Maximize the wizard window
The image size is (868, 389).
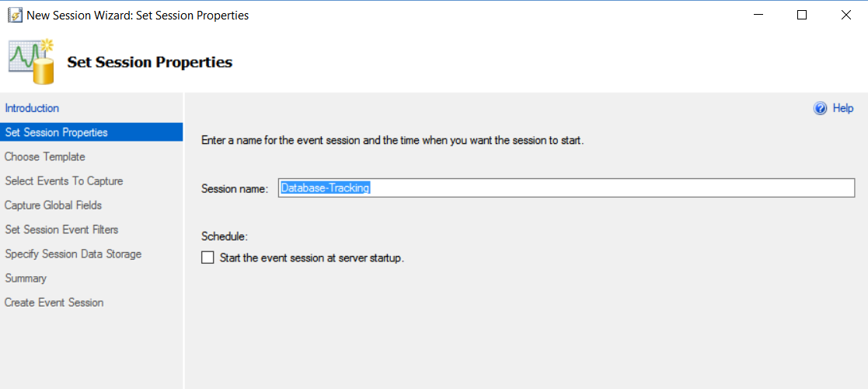[x=802, y=15]
